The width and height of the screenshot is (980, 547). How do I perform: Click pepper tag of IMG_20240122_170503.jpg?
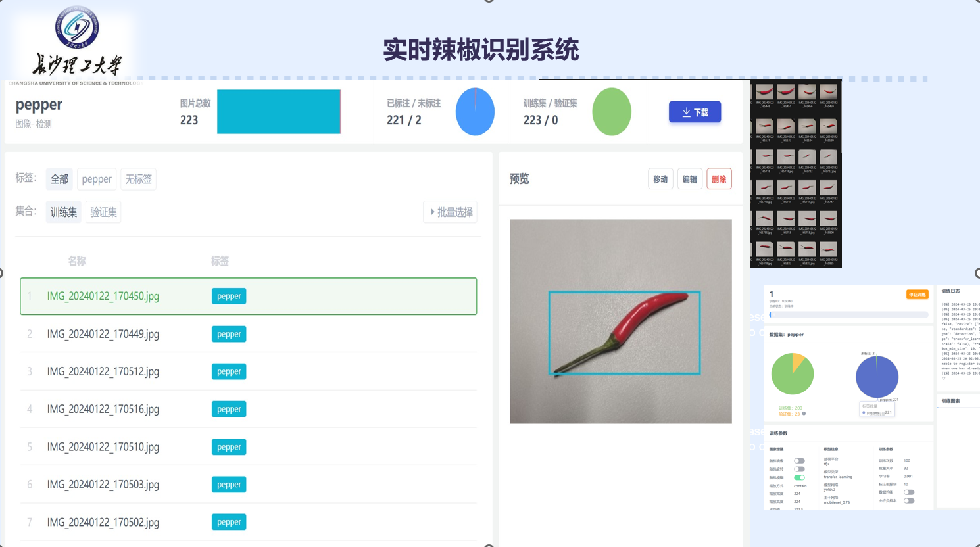[x=229, y=485]
